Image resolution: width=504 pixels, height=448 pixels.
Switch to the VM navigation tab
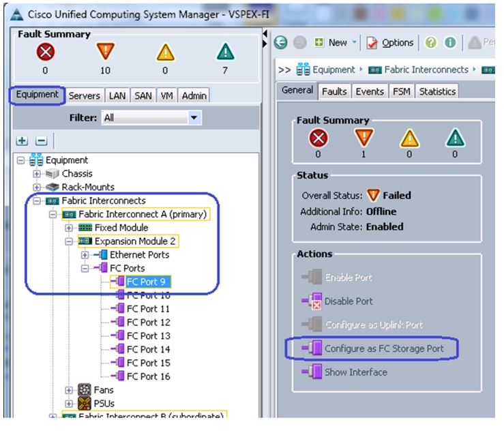[166, 95]
